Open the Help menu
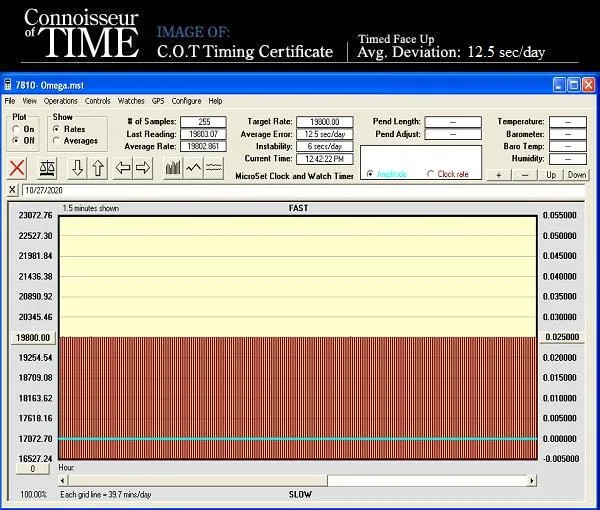Screen dimensions: 600x510 click(x=215, y=101)
